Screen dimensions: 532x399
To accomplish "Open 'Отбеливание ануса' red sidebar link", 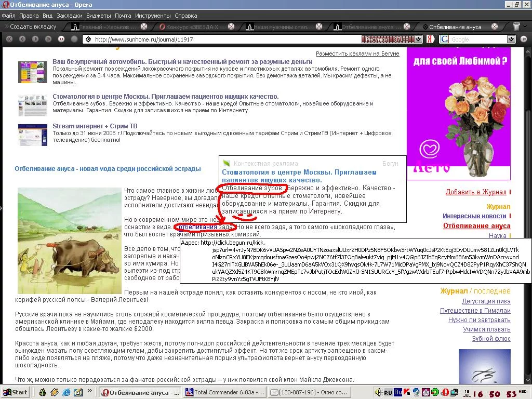I will (477, 226).
